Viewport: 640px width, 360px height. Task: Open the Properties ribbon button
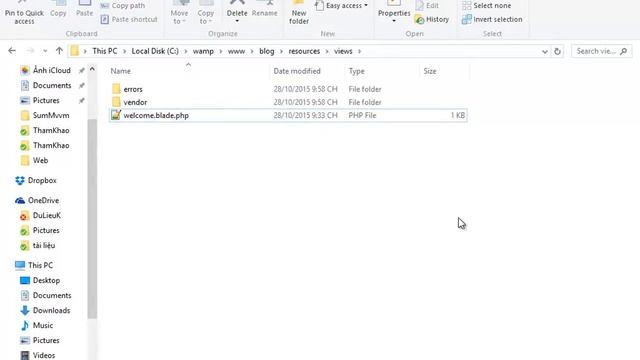point(394,12)
